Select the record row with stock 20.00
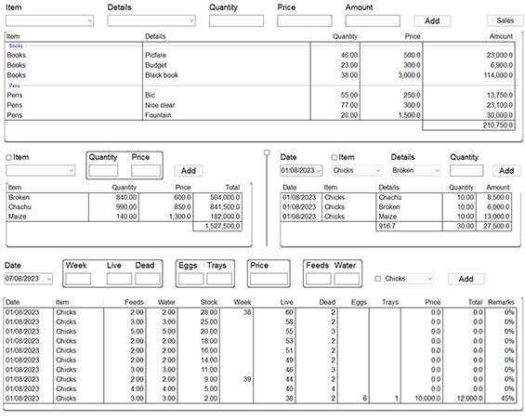 [x=260, y=331]
